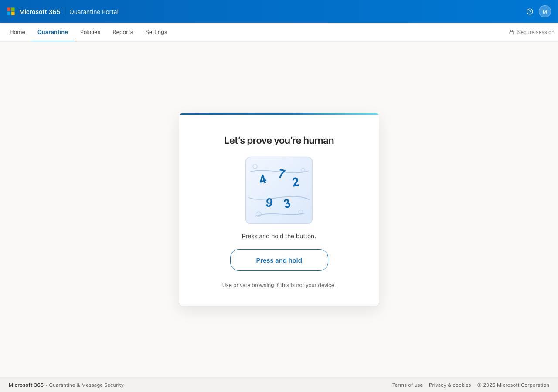Select the Quarantine tab
The width and height of the screenshot is (558, 392).
coord(53,32)
